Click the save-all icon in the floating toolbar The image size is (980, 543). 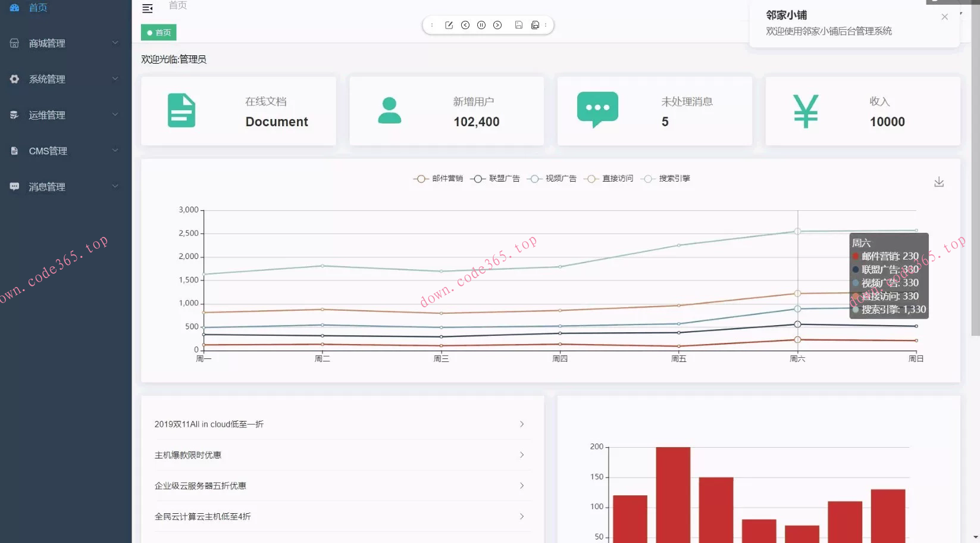tap(535, 25)
